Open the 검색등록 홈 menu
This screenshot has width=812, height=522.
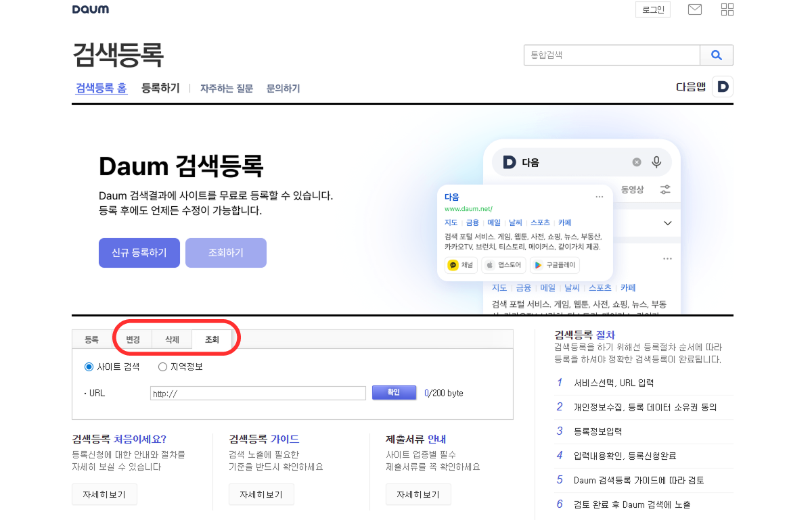[101, 88]
